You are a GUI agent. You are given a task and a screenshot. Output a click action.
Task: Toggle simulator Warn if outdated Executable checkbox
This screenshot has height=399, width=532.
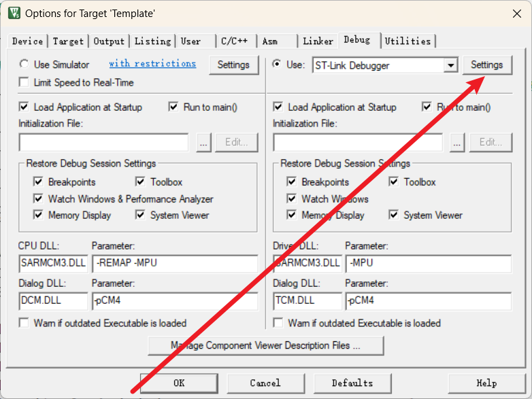(24, 323)
